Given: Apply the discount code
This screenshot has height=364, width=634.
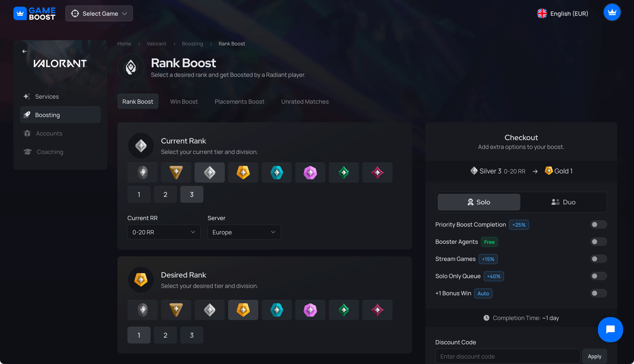Looking at the screenshot, I should pyautogui.click(x=594, y=356).
